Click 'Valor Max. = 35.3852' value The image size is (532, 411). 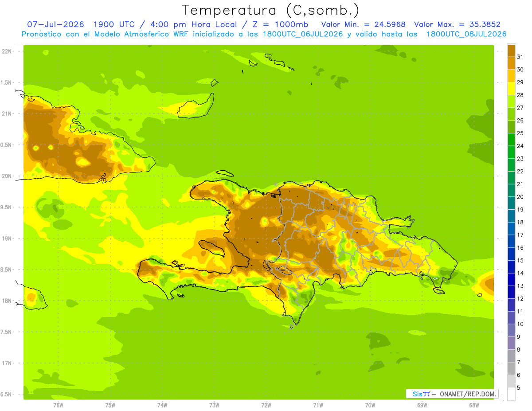(x=458, y=24)
